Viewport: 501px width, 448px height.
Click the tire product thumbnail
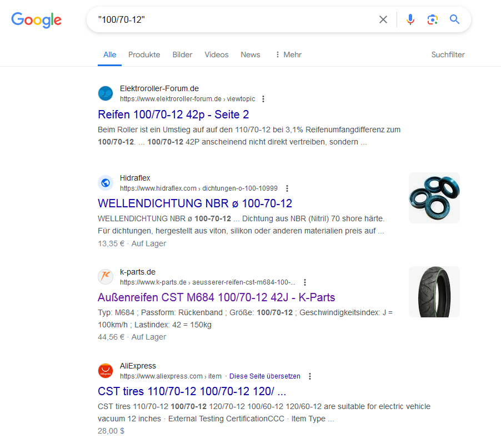click(x=434, y=292)
